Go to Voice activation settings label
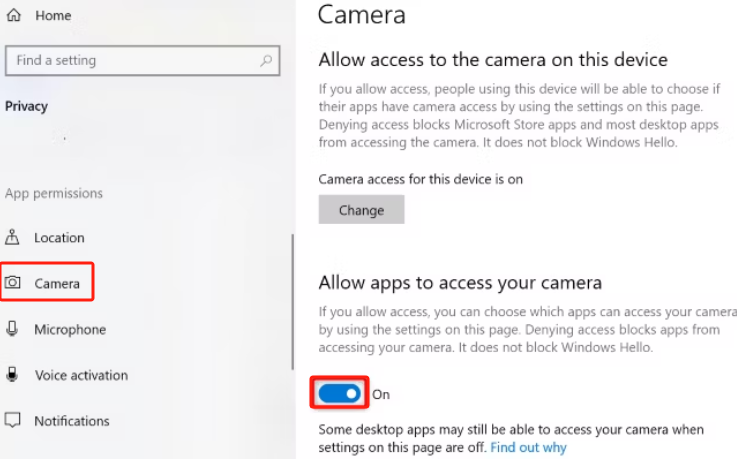This screenshot has height=459, width=737. 81,376
